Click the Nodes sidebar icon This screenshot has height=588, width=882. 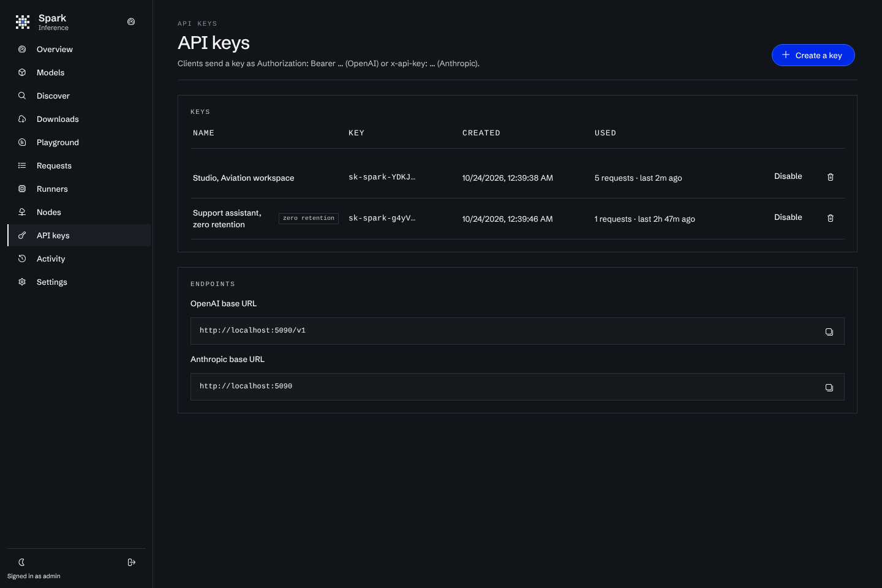(x=22, y=212)
